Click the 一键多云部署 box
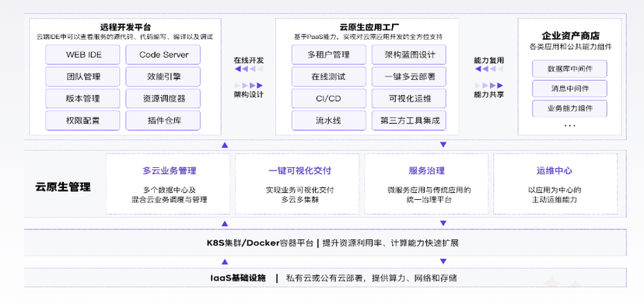The height and width of the screenshot is (304, 644). (409, 77)
